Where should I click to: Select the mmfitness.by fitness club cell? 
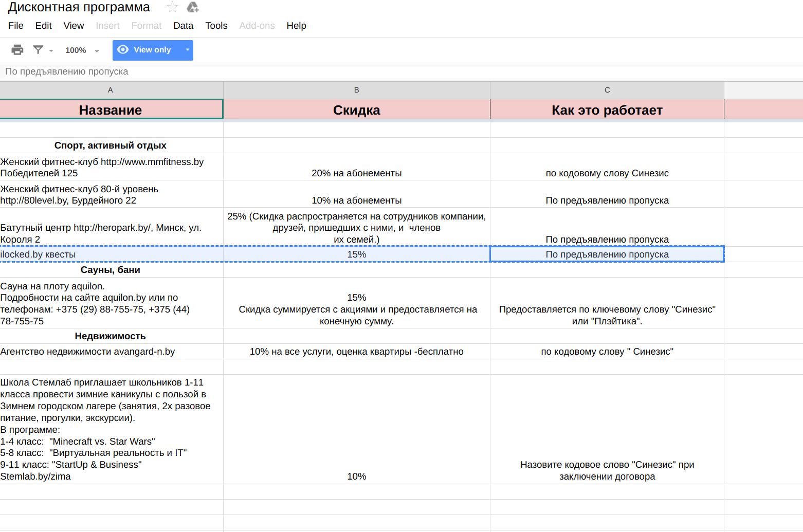[x=111, y=167]
